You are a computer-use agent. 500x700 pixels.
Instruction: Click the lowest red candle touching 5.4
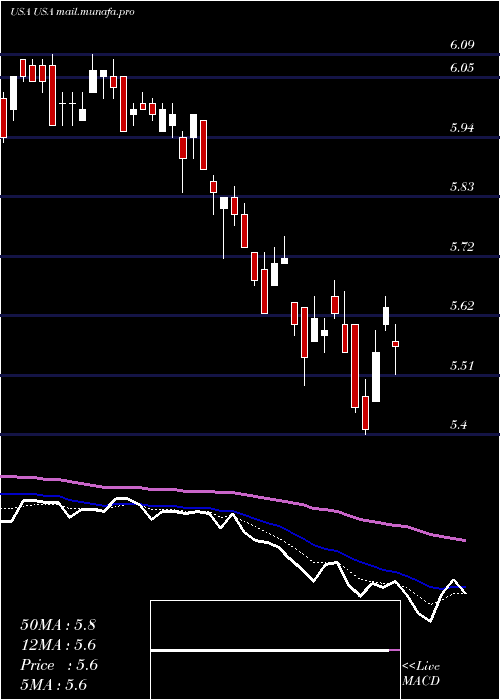pyautogui.click(x=366, y=412)
